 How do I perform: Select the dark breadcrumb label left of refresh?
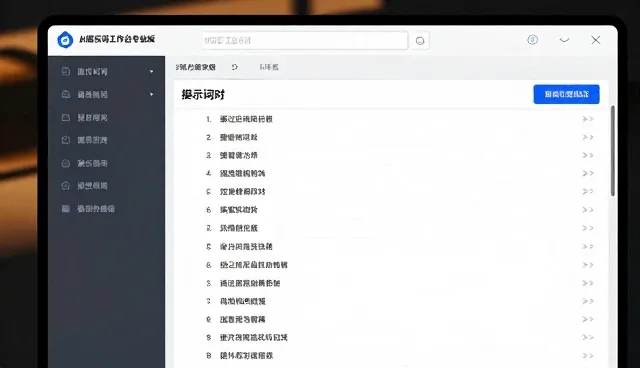(196, 67)
